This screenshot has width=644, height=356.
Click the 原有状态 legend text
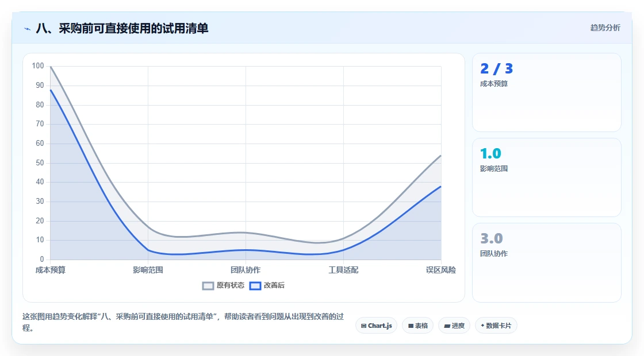[x=231, y=285]
